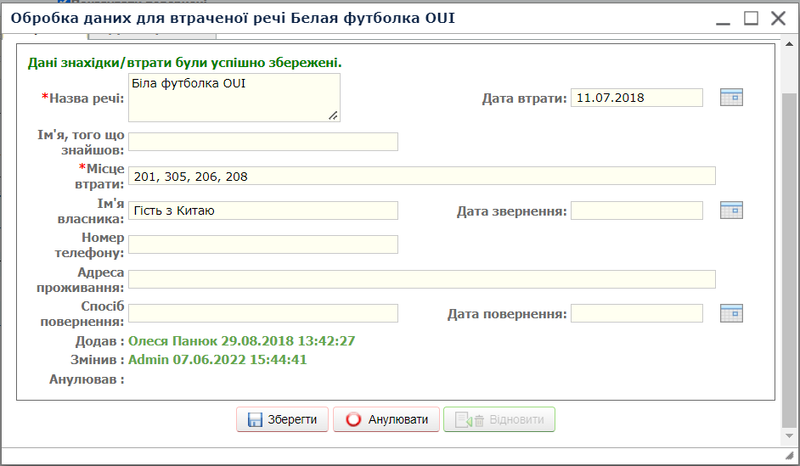Minimize the lost item dialog window
800x466 pixels.
pos(724,18)
